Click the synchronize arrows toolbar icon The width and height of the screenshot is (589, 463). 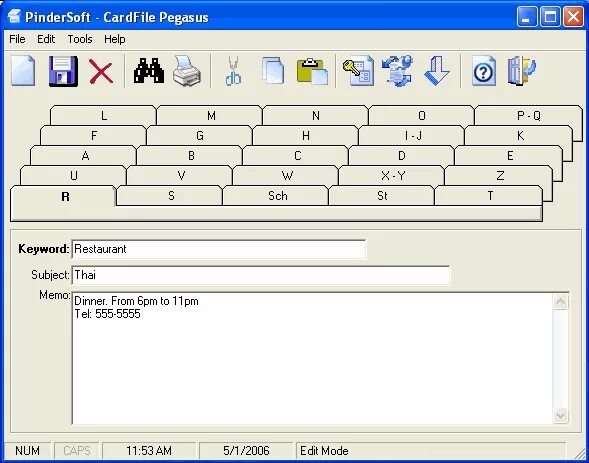click(x=397, y=71)
